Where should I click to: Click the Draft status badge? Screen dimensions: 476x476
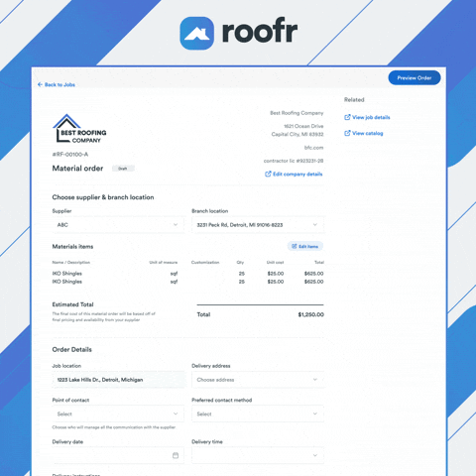123,169
